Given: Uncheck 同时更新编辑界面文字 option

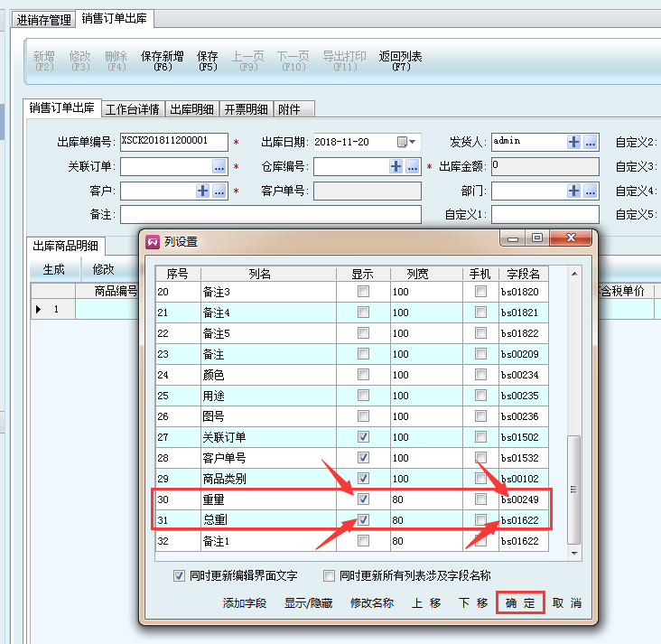Looking at the screenshot, I should 180,575.
